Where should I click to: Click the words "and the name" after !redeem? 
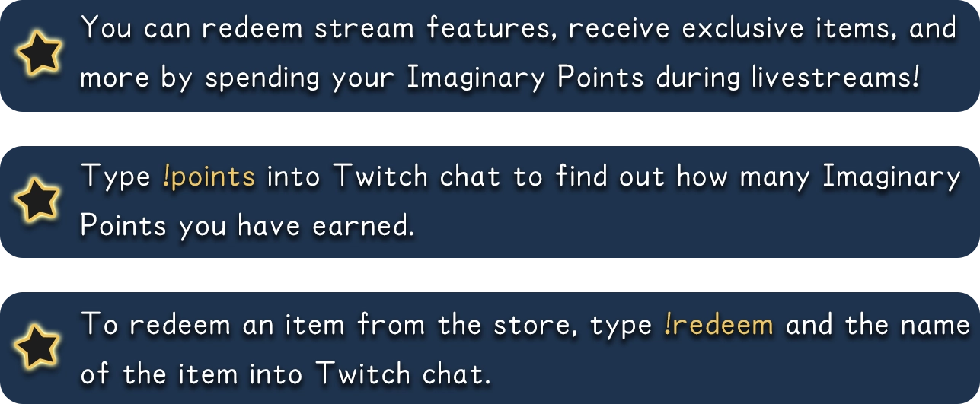[x=877, y=325]
